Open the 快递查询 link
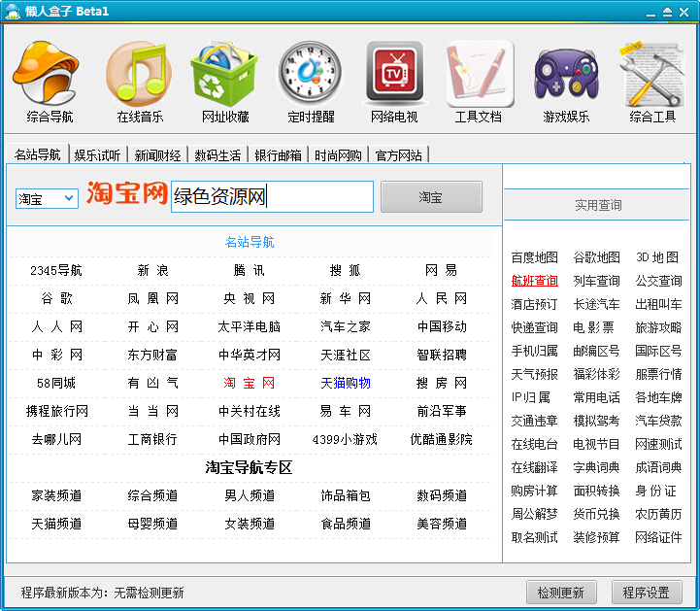This screenshot has height=611, width=700. click(534, 327)
